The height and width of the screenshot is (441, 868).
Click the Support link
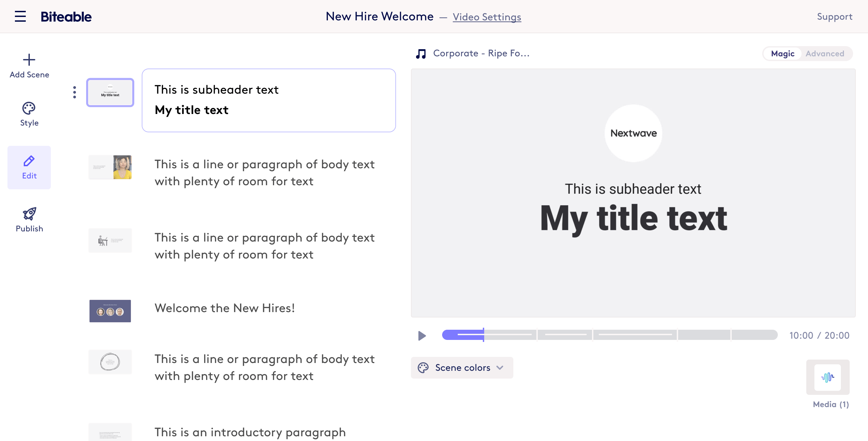pos(834,17)
